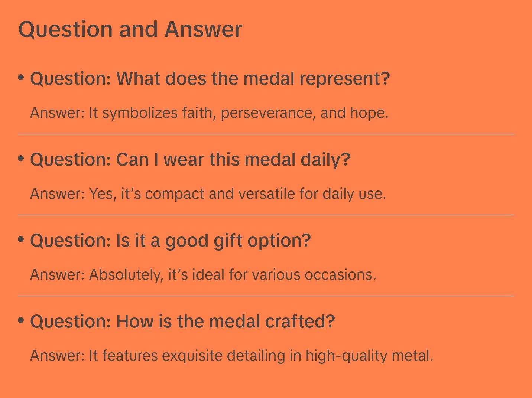Select the "compact and versatile" answer text

coord(208,194)
